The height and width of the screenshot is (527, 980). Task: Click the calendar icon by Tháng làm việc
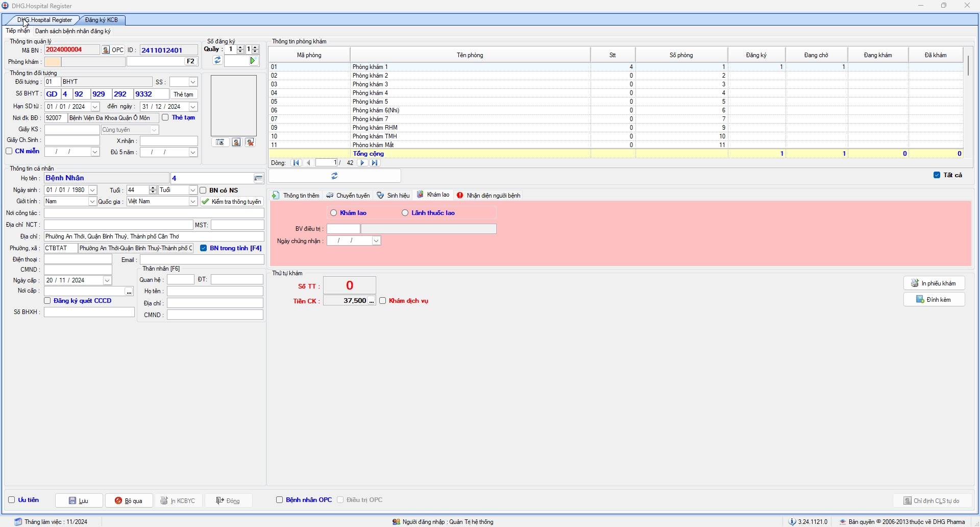click(18, 521)
